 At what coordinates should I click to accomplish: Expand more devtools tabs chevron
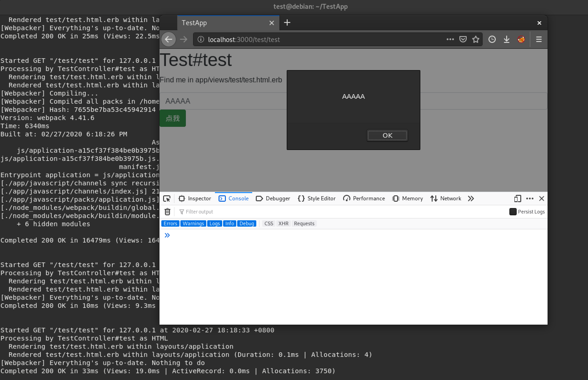471,199
